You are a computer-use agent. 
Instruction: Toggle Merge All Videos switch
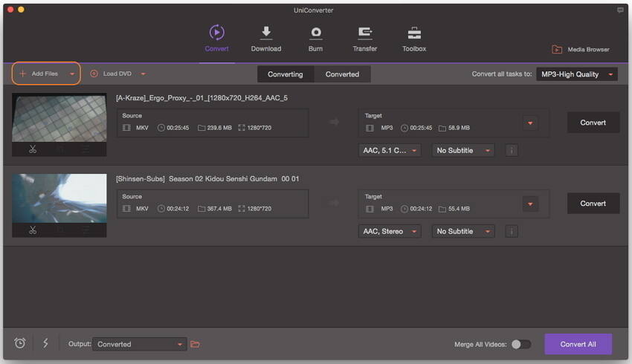tap(520, 344)
